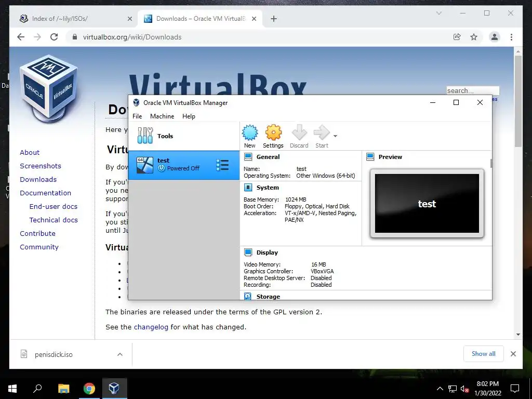Click the System section icon
Screen dimensions: 532x399
248,187
